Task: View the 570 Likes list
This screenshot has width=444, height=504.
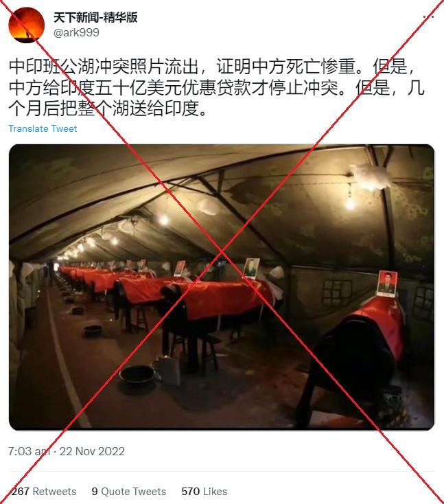Action: click(x=205, y=491)
